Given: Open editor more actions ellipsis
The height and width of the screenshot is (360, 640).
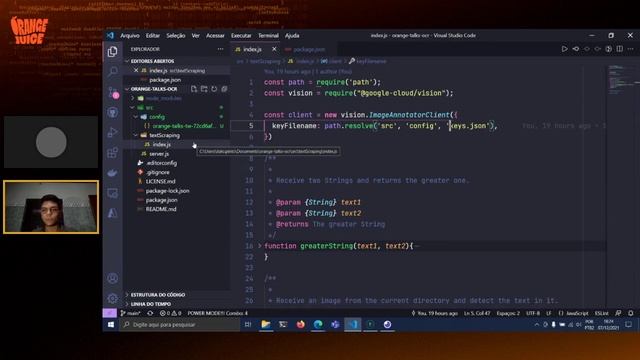Looking at the screenshot, I should point(631,49).
